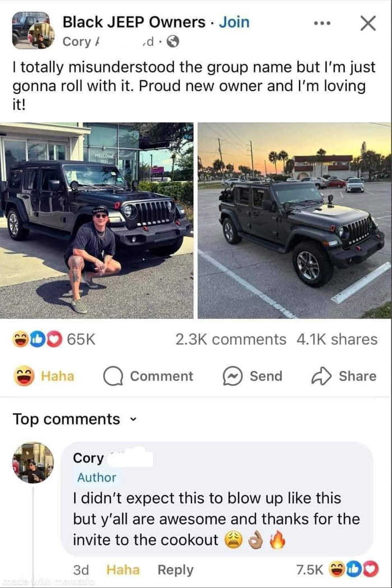The height and width of the screenshot is (588, 392).
Task: Close the post with the X icon
Action: click(368, 23)
